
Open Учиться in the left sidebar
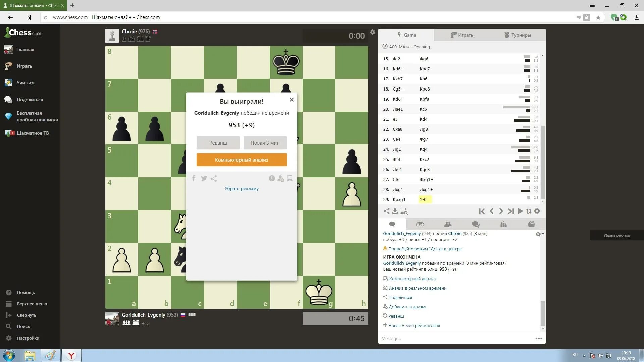click(x=25, y=83)
